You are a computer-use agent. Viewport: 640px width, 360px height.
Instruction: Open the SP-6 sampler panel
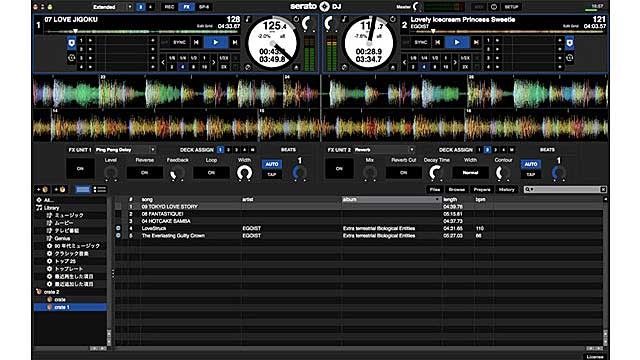pyautogui.click(x=204, y=7)
